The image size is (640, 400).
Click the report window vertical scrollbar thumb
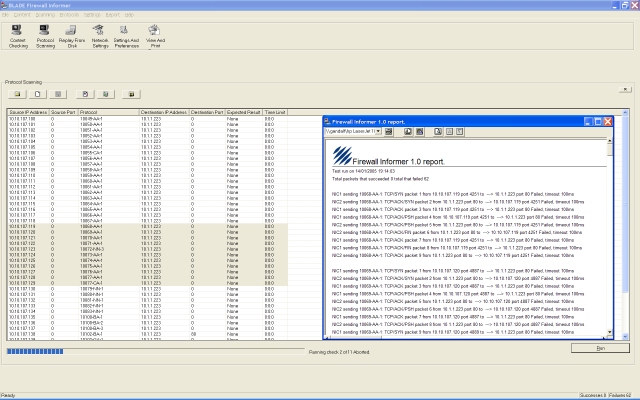click(x=610, y=150)
